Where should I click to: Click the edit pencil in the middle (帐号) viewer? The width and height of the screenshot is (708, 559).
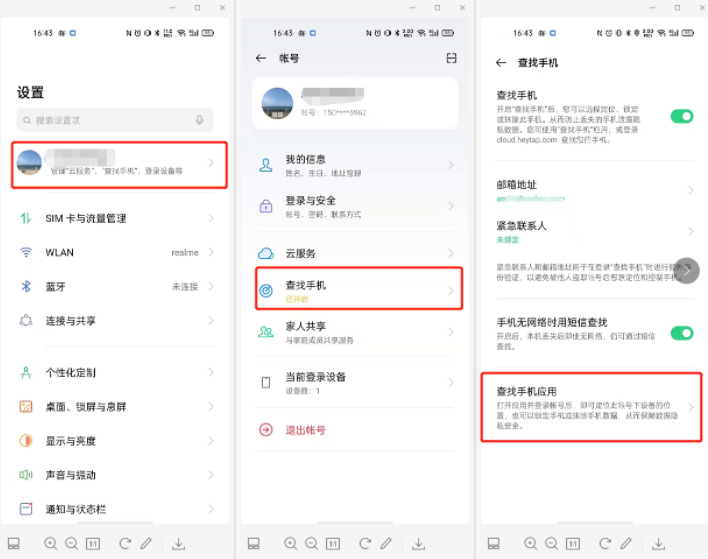coord(386,543)
